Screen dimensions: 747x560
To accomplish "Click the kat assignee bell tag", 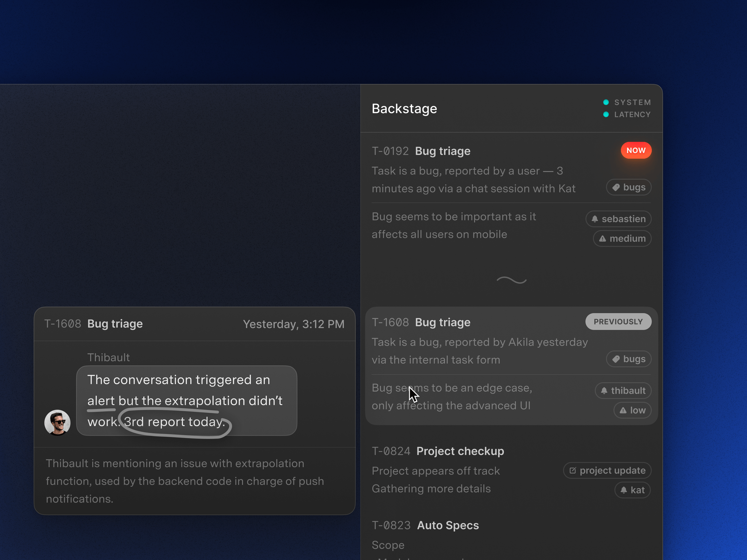I will [x=632, y=490].
